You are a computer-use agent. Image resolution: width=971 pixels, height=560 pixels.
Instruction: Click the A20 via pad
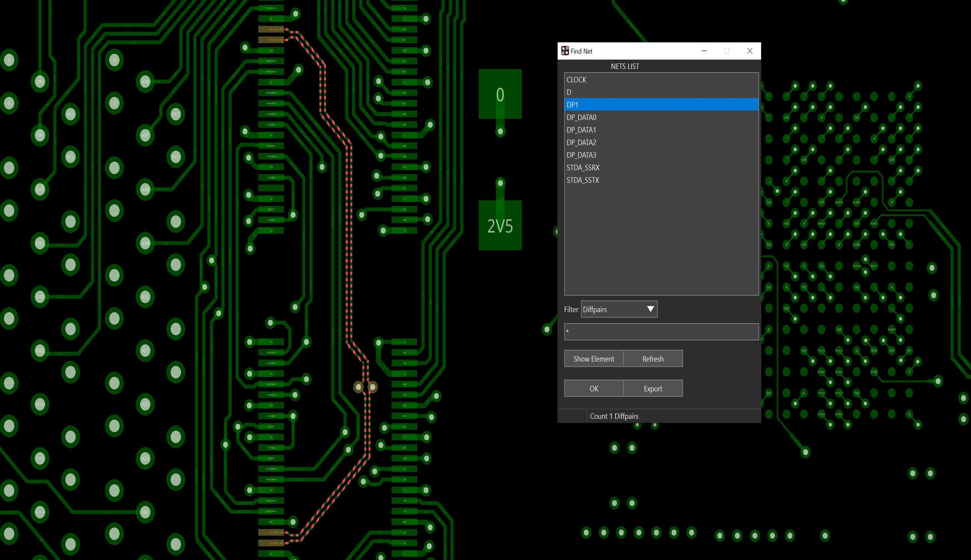click(145, 297)
